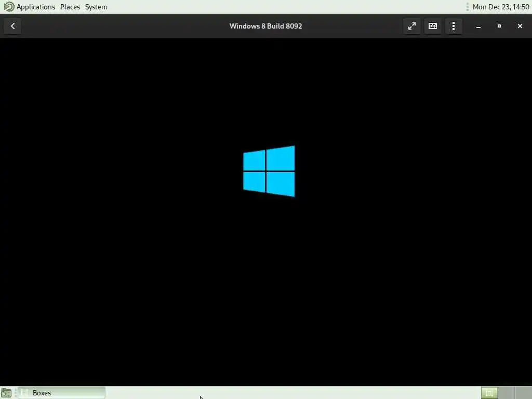Open the clock showing Mon Dec 23, 14:50
The height and width of the screenshot is (399, 532).
coord(500,7)
